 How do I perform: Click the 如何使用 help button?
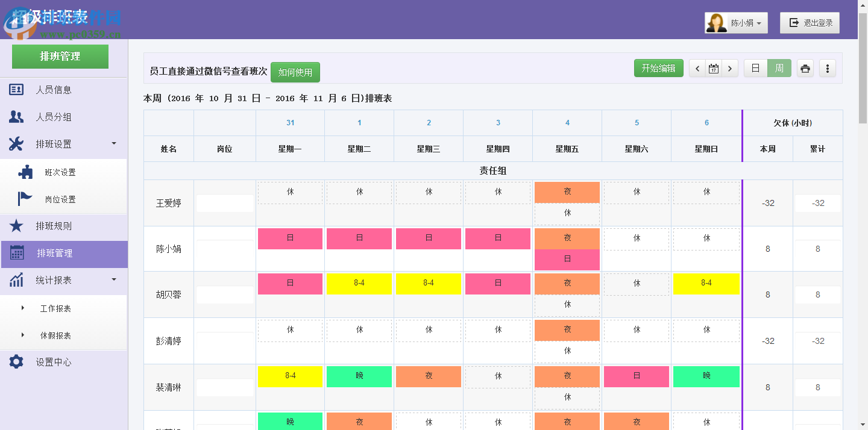point(296,72)
